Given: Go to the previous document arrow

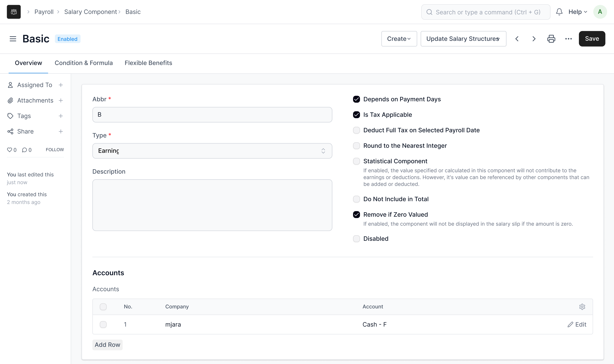Looking at the screenshot, I should tap(517, 39).
